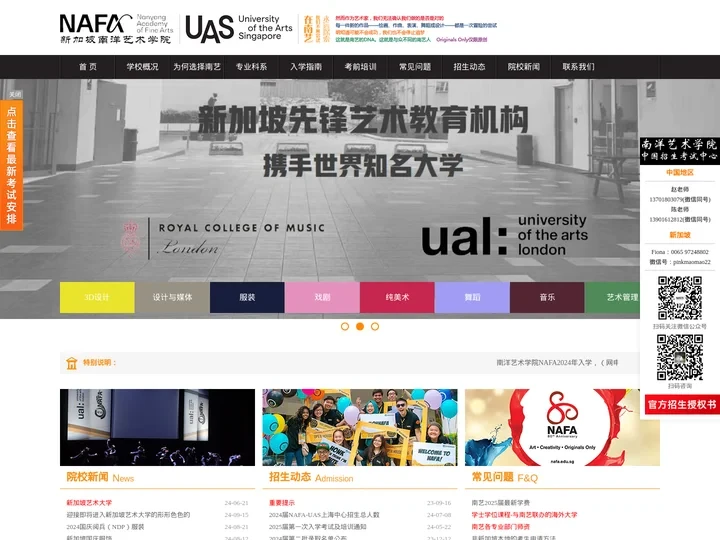
Task: Switch to the third carousel slide dot
Action: click(x=375, y=326)
